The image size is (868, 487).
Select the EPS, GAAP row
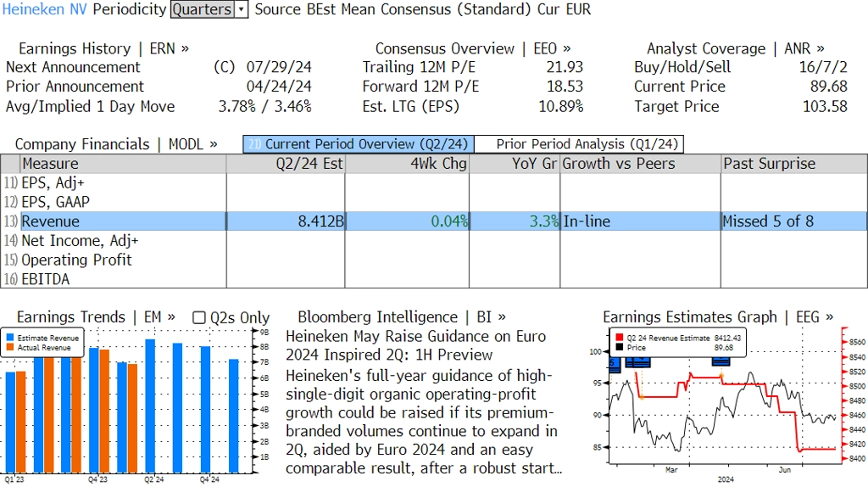[433, 202]
